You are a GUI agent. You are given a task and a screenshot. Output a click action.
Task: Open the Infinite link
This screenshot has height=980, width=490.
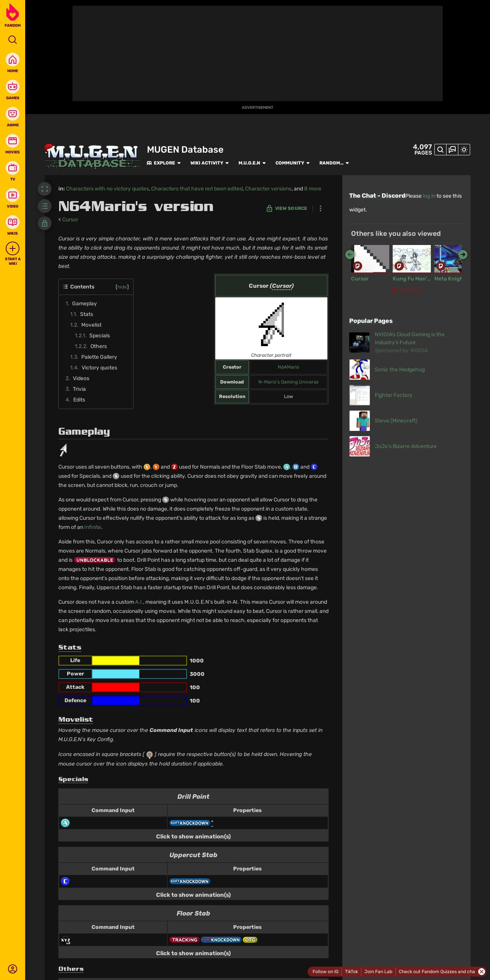pos(93,527)
